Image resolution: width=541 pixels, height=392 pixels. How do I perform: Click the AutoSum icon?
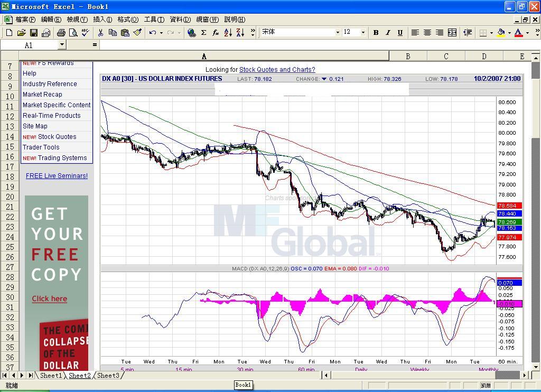click(203, 32)
